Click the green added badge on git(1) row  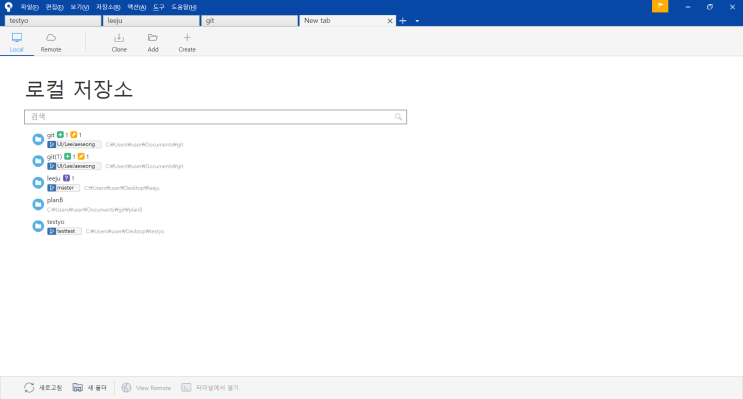[x=67, y=156]
